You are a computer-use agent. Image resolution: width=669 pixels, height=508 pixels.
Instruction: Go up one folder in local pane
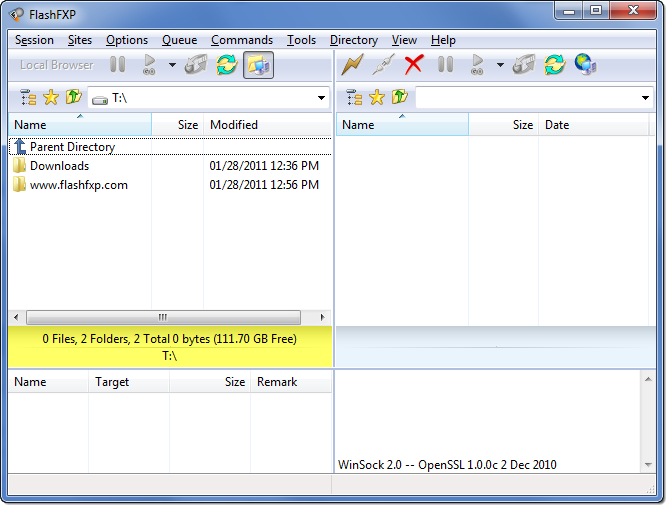(x=73, y=97)
